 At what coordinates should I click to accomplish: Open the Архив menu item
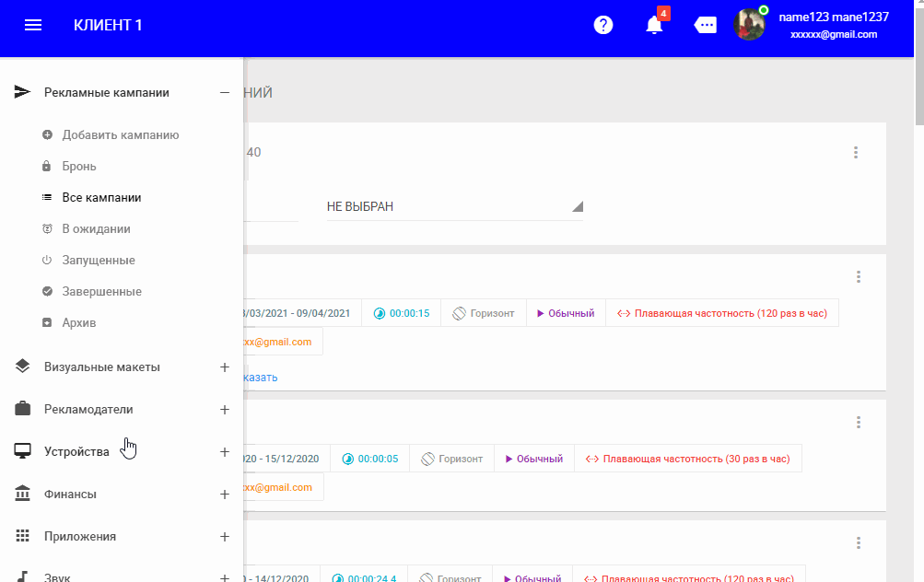(79, 323)
